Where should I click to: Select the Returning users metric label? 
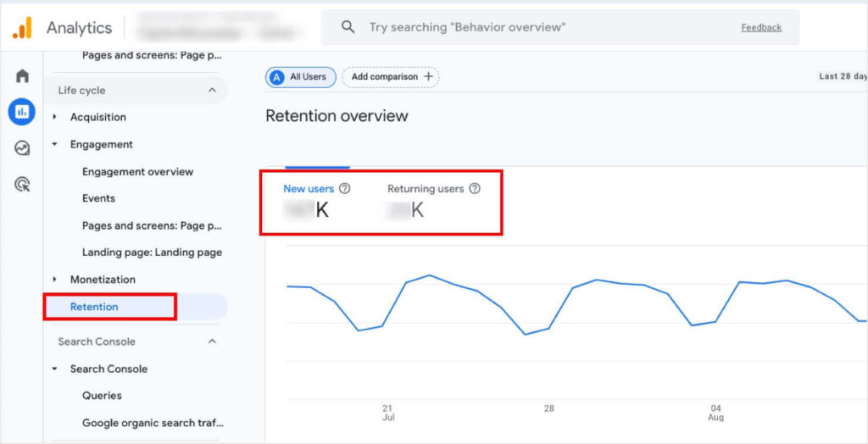426,189
